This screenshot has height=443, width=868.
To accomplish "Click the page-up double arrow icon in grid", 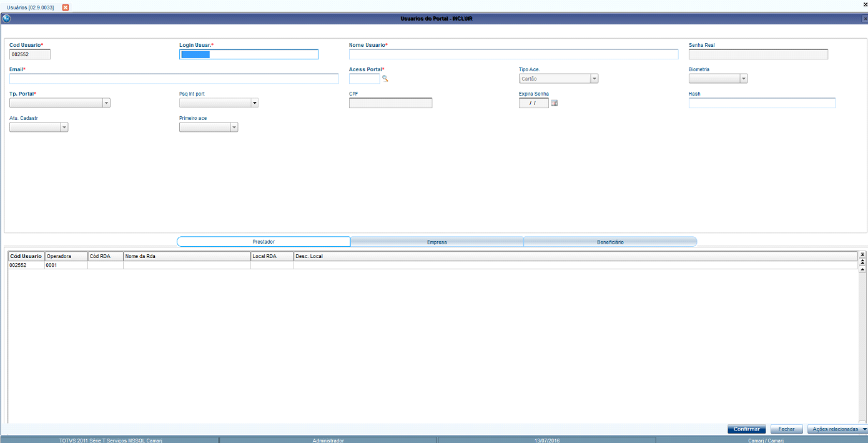I will pos(862,262).
